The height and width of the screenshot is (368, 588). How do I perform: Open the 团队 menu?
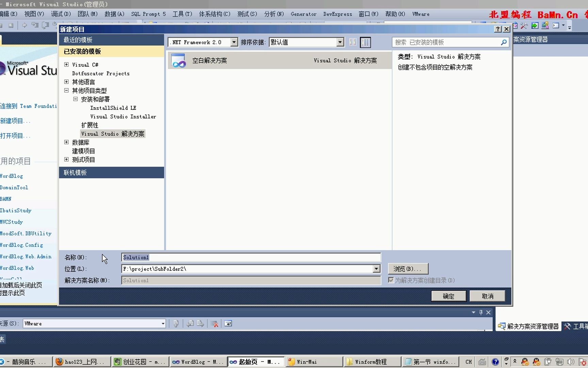click(87, 14)
